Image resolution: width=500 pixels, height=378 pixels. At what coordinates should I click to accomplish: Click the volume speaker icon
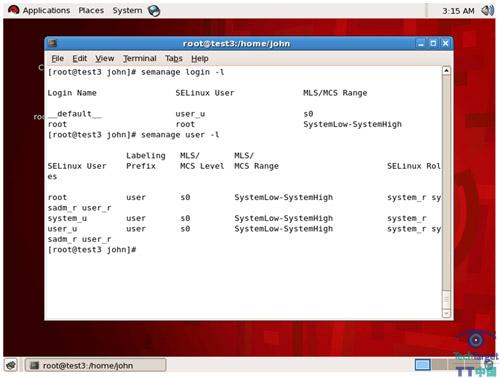click(487, 11)
